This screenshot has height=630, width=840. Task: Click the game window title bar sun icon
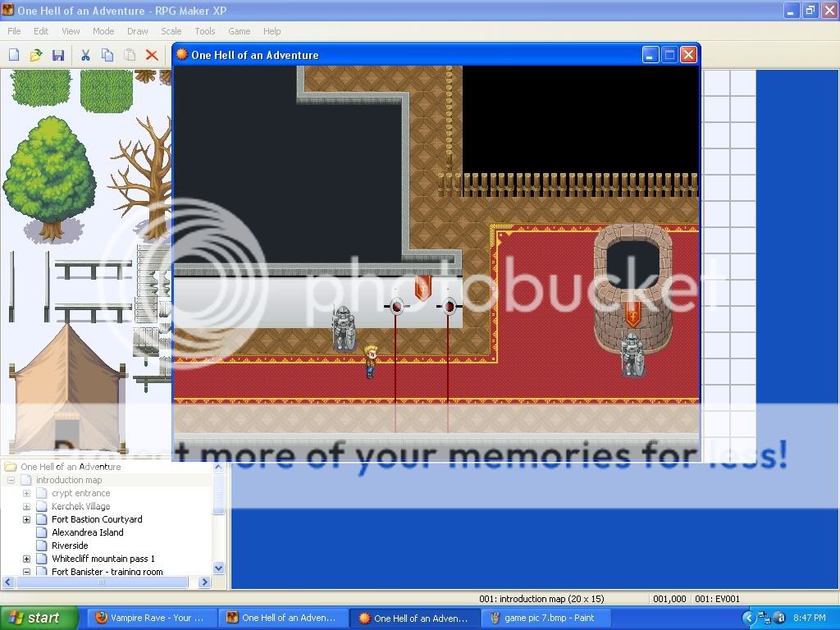tap(182, 54)
